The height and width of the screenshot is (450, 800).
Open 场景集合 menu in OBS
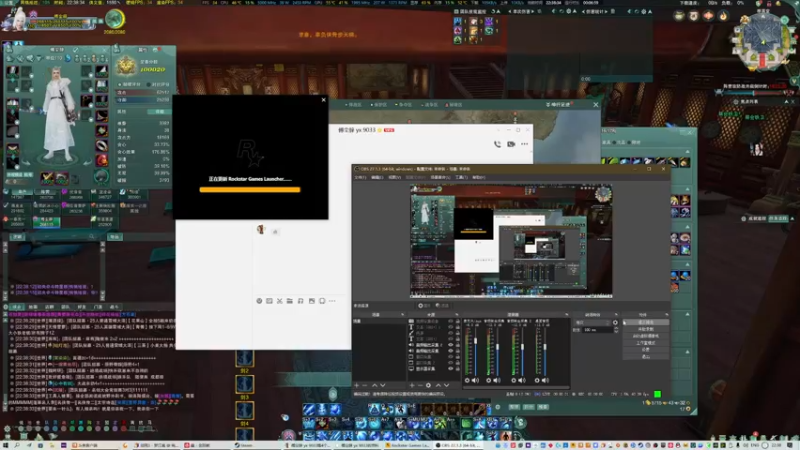(x=440, y=177)
